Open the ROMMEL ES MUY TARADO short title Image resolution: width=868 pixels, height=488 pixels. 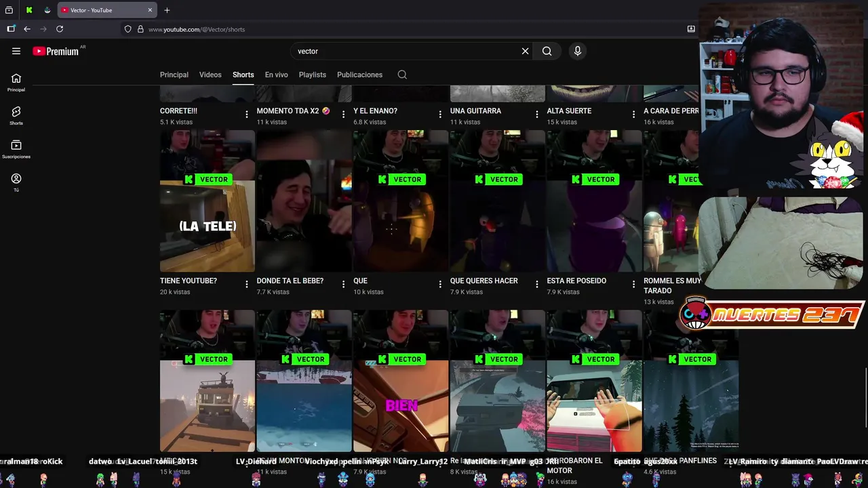(x=673, y=285)
